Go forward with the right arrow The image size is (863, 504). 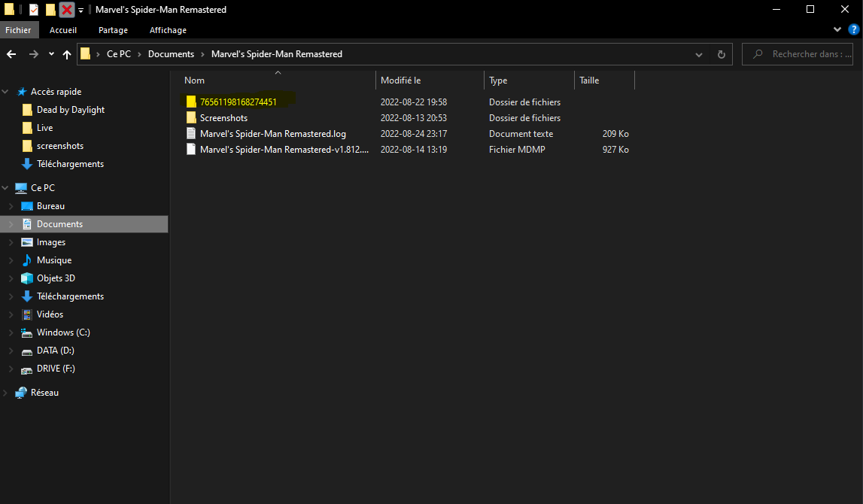[34, 54]
